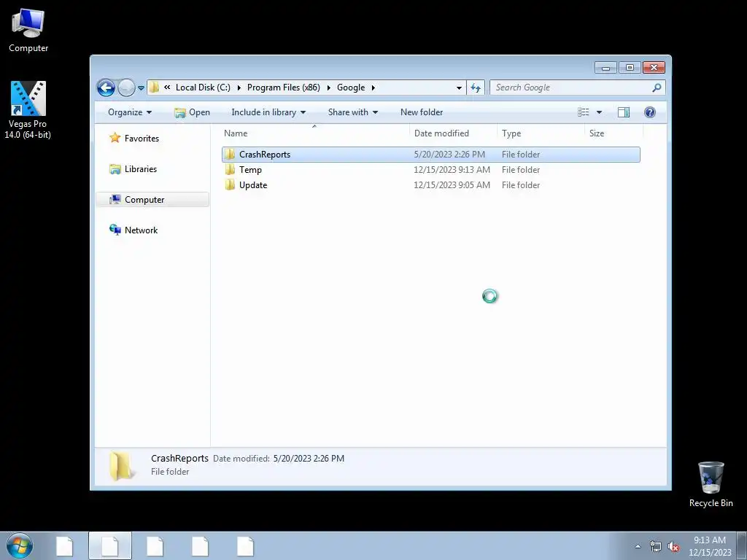Open more view options dropdown arrow
Viewport: 747px width, 560px height.
tap(600, 112)
